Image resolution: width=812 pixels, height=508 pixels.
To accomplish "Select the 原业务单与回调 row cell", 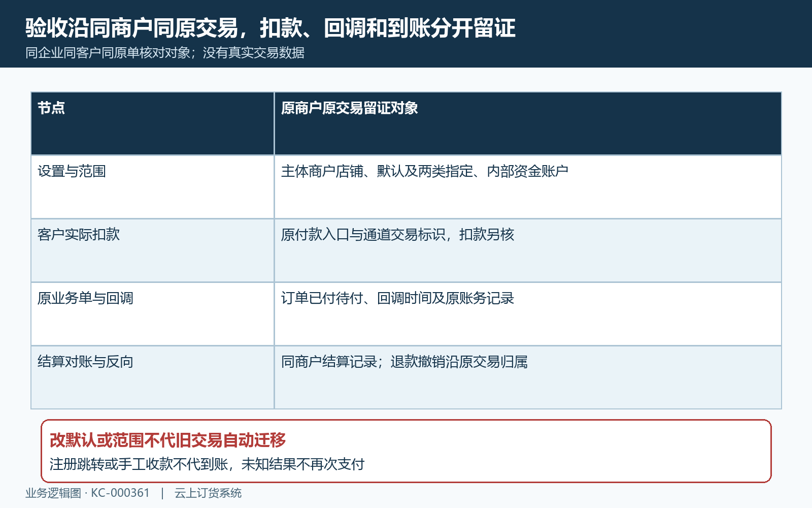I will point(152,314).
